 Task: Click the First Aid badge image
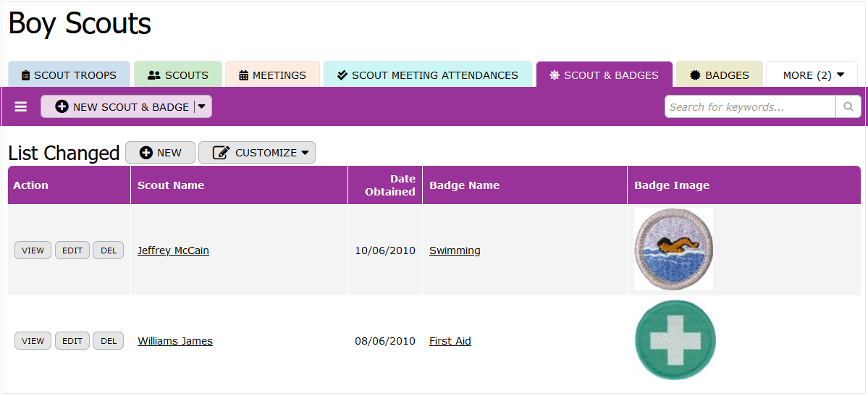coord(675,340)
